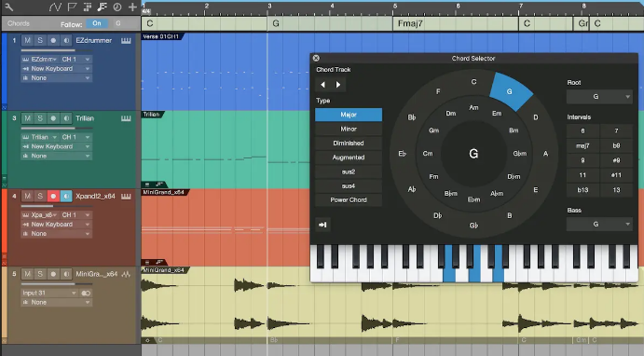Image resolution: width=644 pixels, height=356 pixels.
Task: Select the Power Chord type
Action: click(x=349, y=200)
